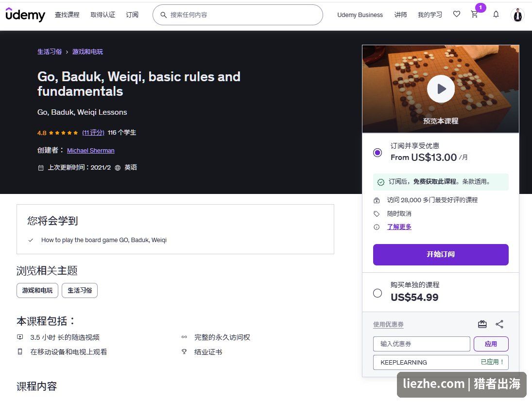Screen dimensions: 532x403
Task: Open the user profile avatar
Action: click(x=517, y=15)
